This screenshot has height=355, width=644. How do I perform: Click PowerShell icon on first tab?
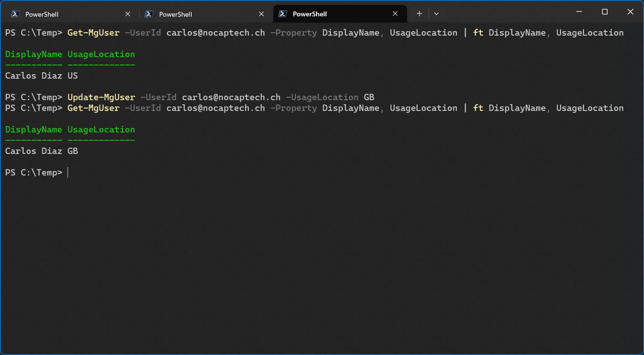[x=15, y=14]
